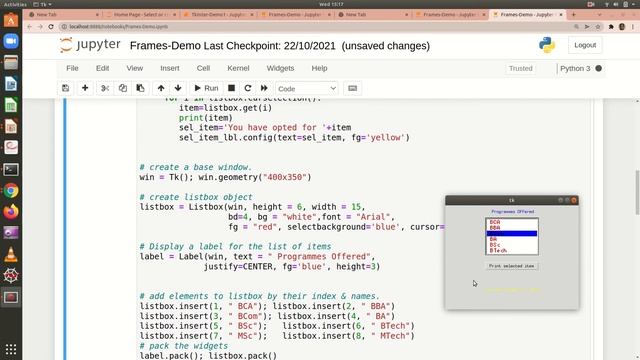Open a new browser tab
Screen dimensions: 640x360
tap(573, 14)
